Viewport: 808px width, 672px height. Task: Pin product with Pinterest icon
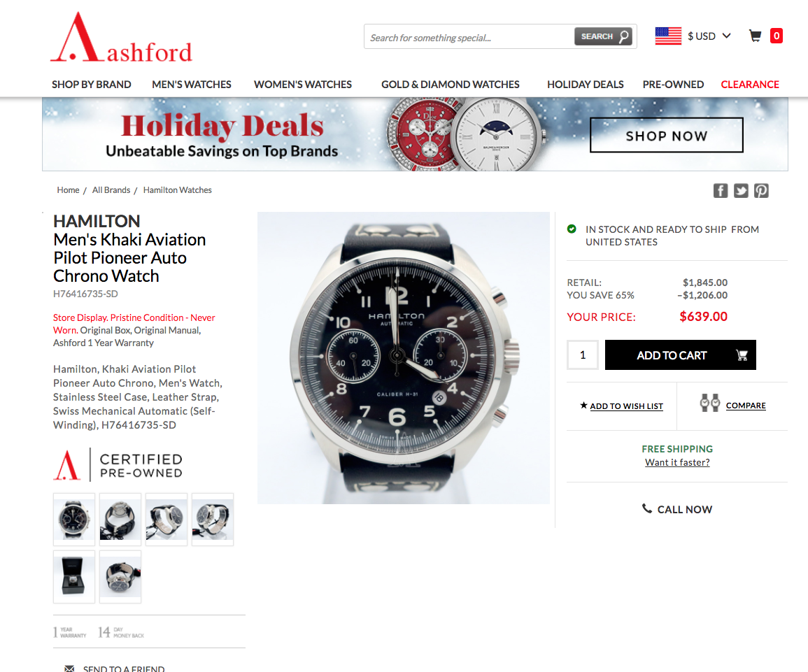(x=761, y=190)
